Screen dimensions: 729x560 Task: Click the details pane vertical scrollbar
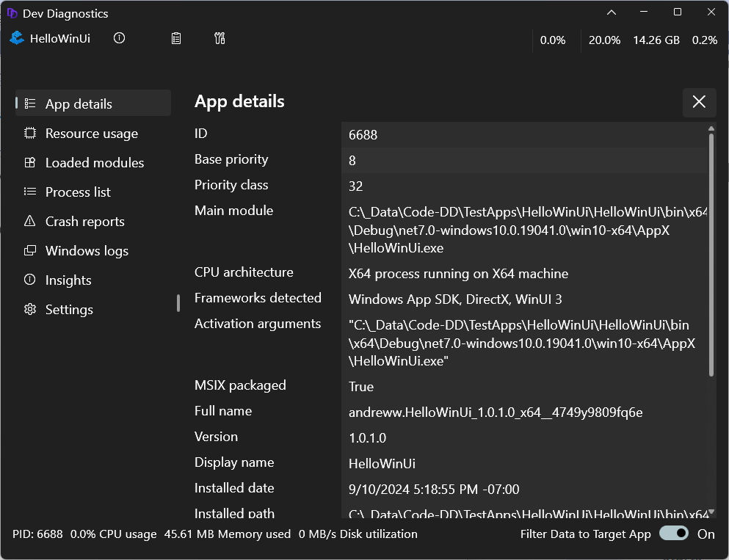coord(711,255)
